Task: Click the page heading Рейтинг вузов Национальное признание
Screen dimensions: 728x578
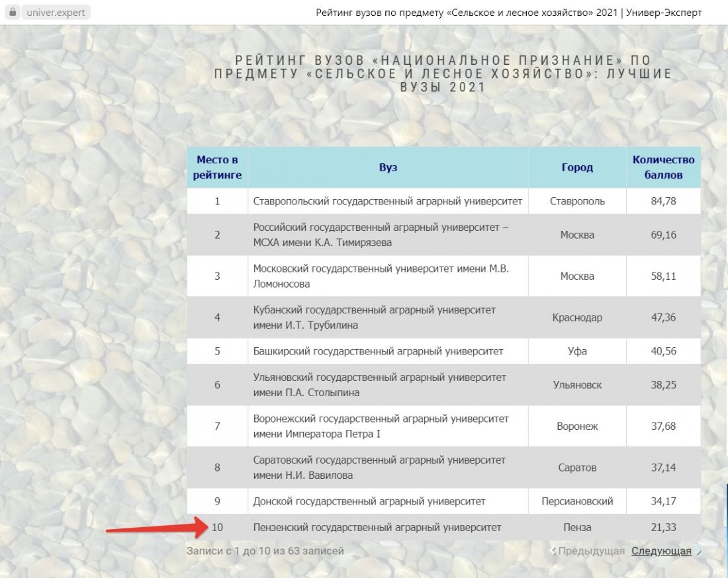Action: coord(443,74)
